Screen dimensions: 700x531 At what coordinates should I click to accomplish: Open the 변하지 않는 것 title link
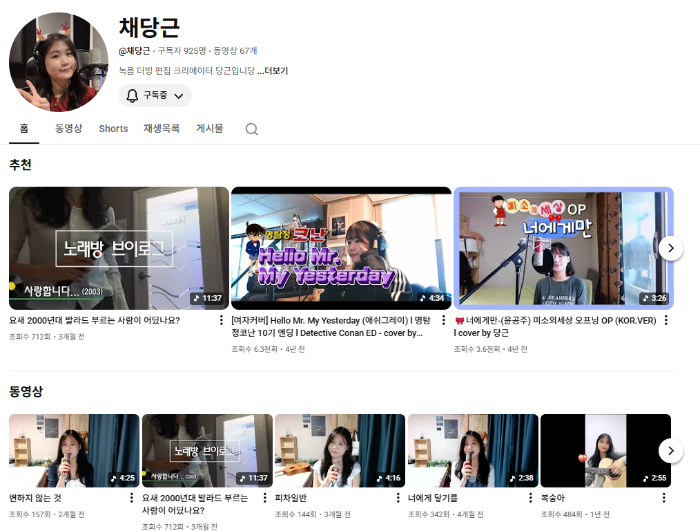pyautogui.click(x=35, y=498)
